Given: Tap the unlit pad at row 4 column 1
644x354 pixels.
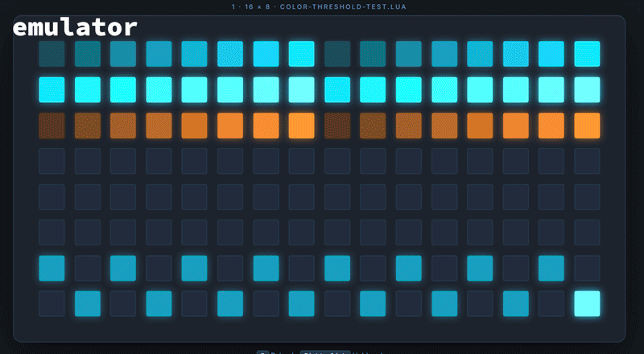Looking at the screenshot, I should (x=52, y=161).
